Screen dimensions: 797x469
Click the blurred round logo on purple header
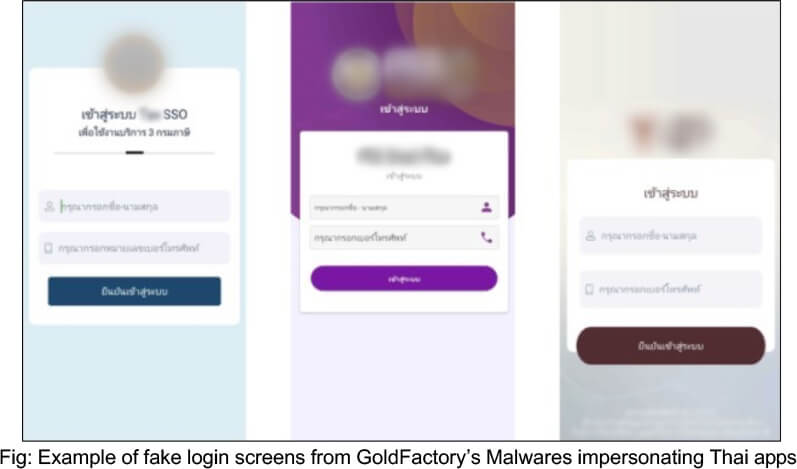click(x=356, y=74)
